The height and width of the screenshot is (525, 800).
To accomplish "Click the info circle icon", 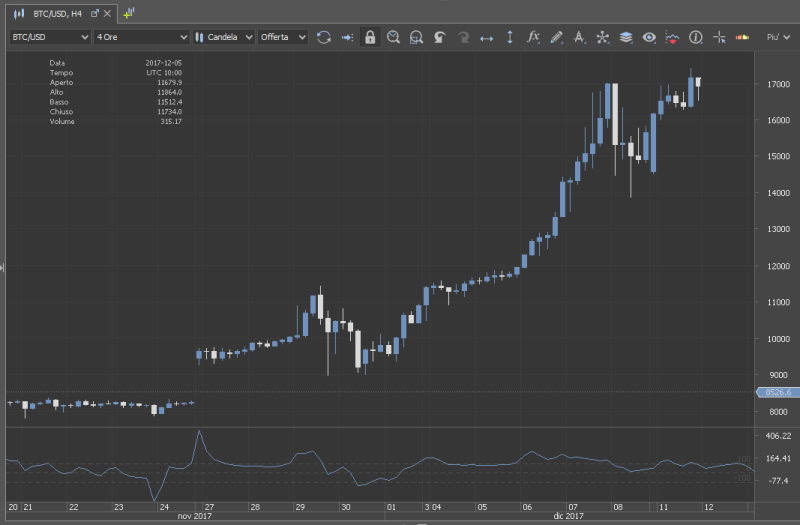I will tap(695, 37).
